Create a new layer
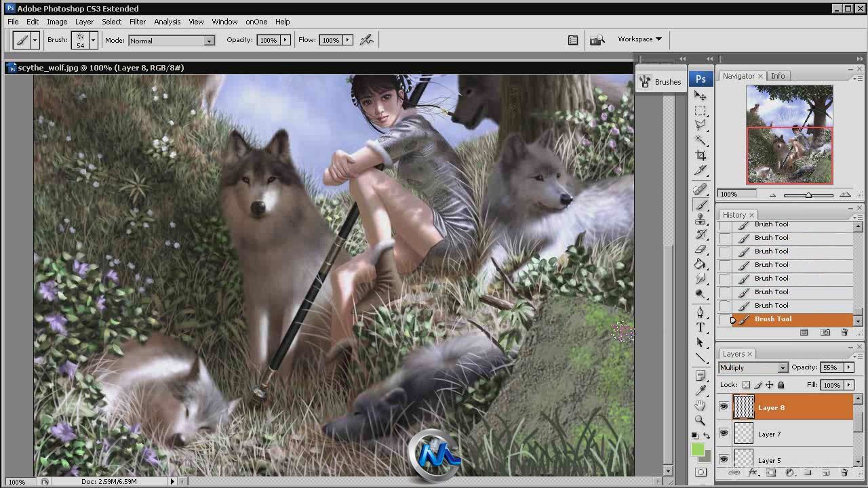The image size is (868, 488). click(x=826, y=472)
